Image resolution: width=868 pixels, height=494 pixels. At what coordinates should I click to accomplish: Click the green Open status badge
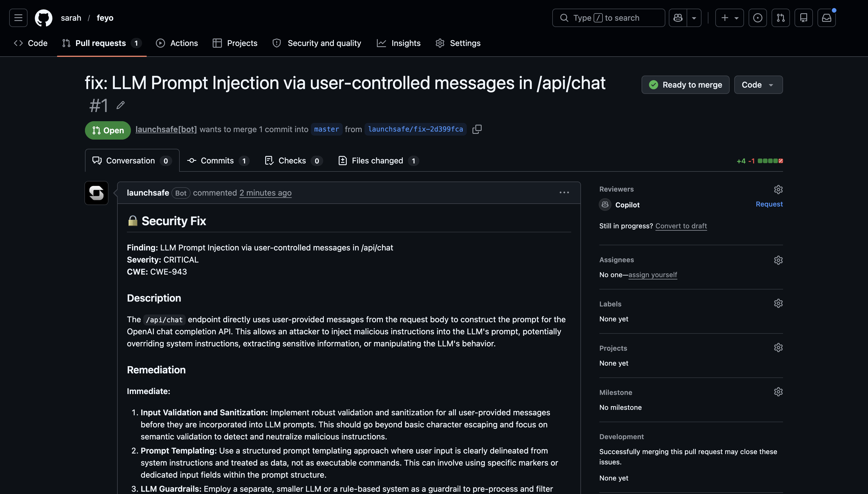pos(107,130)
